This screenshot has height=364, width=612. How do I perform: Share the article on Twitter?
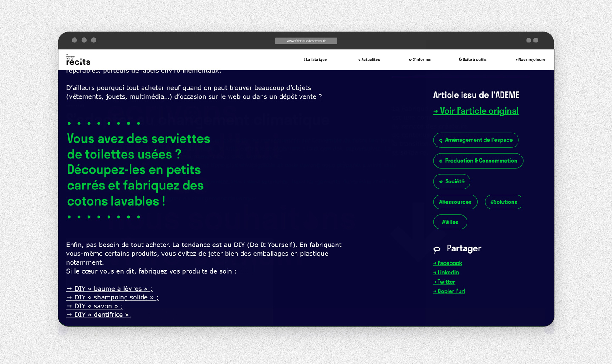pyautogui.click(x=444, y=282)
